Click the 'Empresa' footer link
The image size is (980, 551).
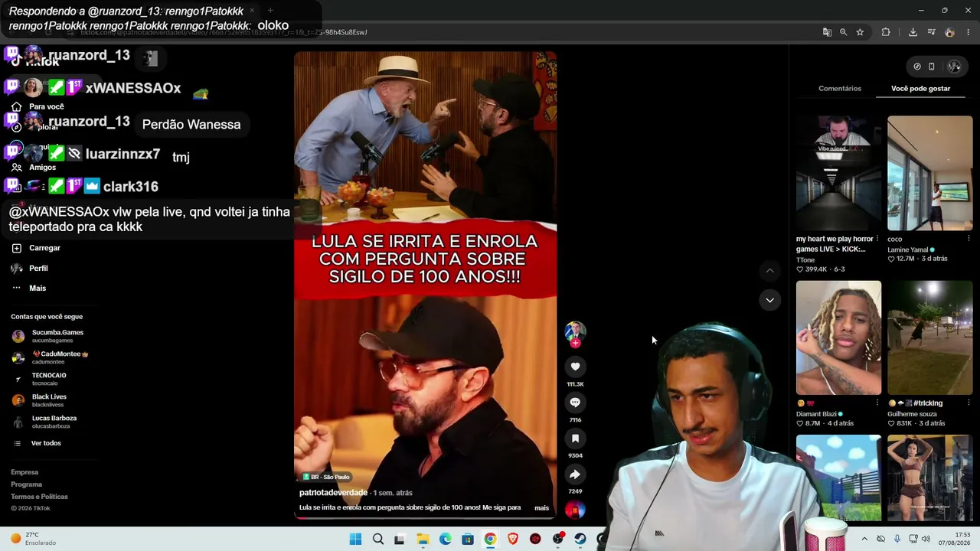(x=24, y=472)
